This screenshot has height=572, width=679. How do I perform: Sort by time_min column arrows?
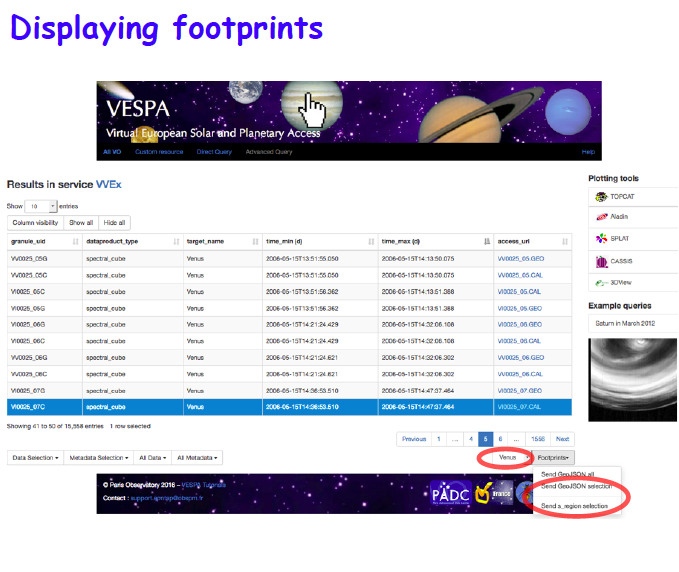[x=371, y=242]
